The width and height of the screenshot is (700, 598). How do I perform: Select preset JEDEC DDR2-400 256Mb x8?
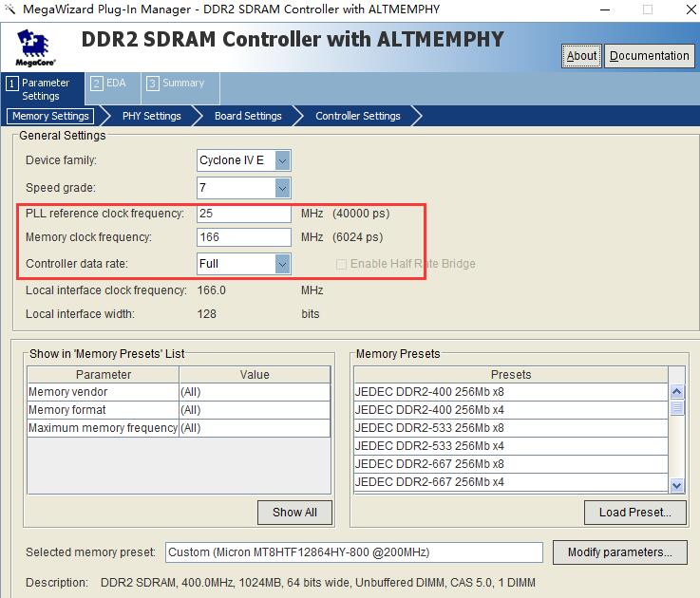click(511, 392)
